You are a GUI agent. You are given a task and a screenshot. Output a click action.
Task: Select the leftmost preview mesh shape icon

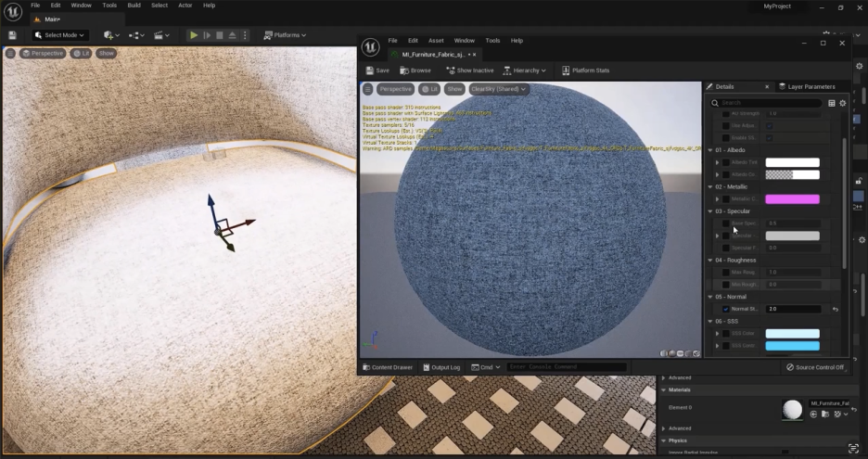tap(663, 353)
